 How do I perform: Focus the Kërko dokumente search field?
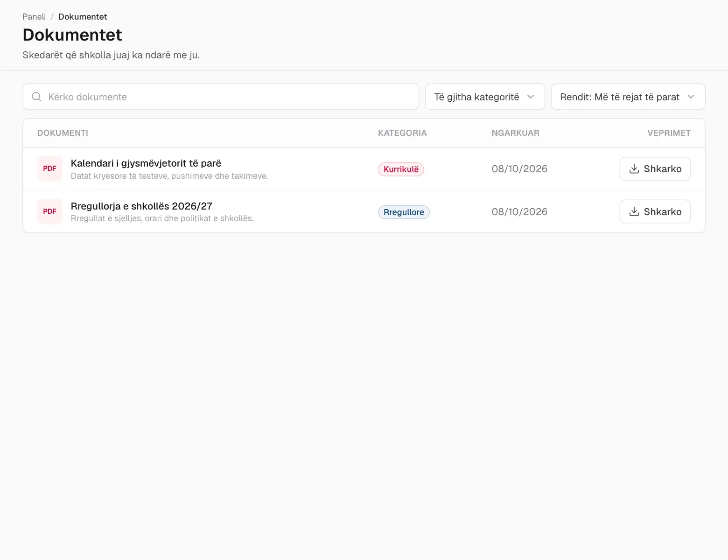tap(221, 97)
